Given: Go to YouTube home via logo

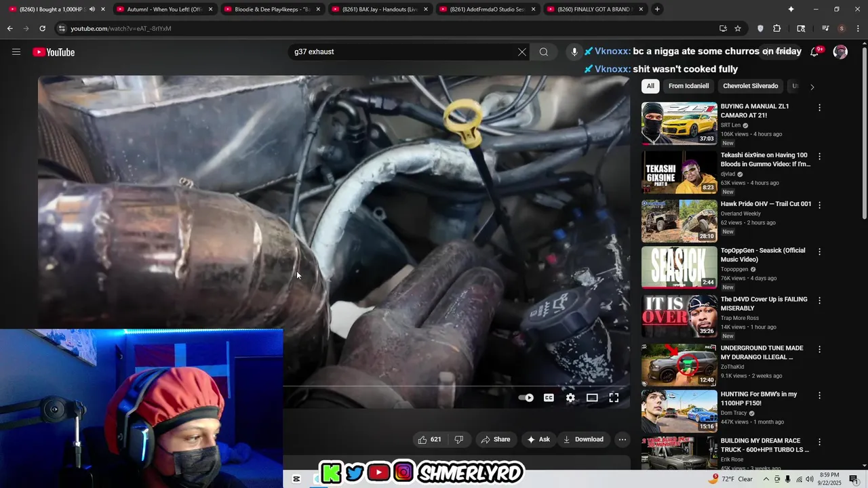Looking at the screenshot, I should [54, 52].
